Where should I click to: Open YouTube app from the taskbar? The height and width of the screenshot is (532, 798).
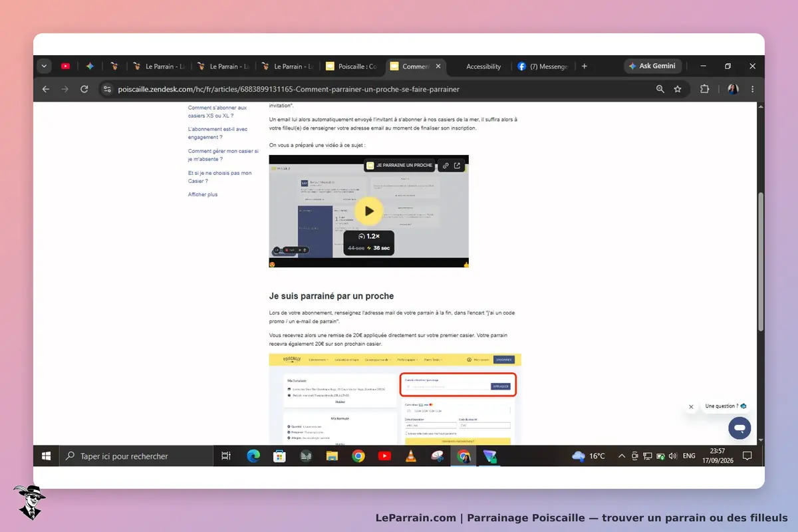click(384, 456)
